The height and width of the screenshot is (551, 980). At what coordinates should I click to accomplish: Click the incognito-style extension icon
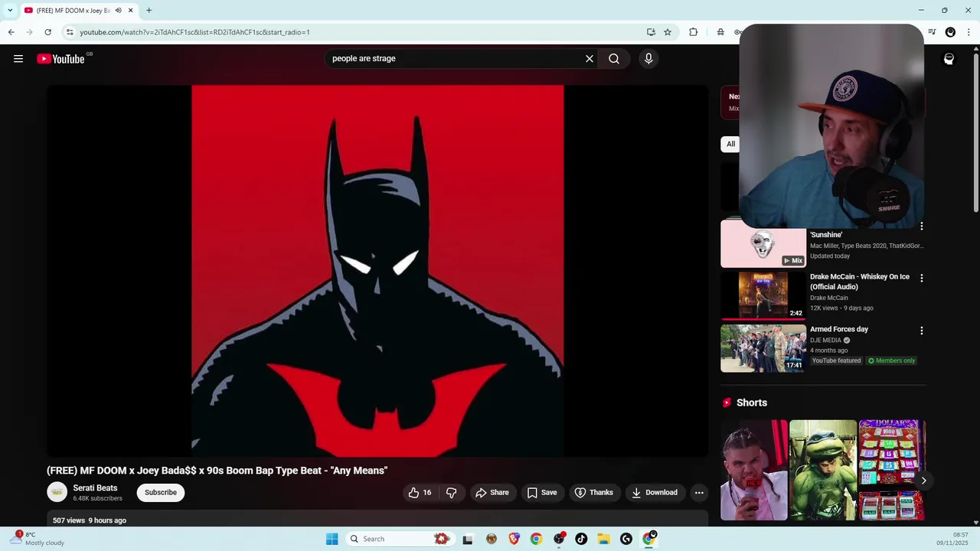[x=720, y=32]
